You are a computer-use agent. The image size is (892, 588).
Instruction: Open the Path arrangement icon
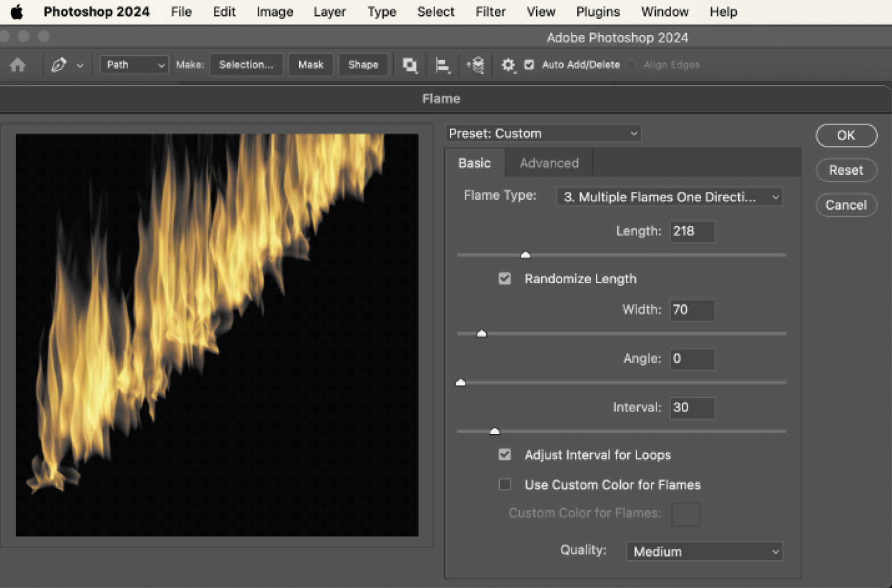476,65
